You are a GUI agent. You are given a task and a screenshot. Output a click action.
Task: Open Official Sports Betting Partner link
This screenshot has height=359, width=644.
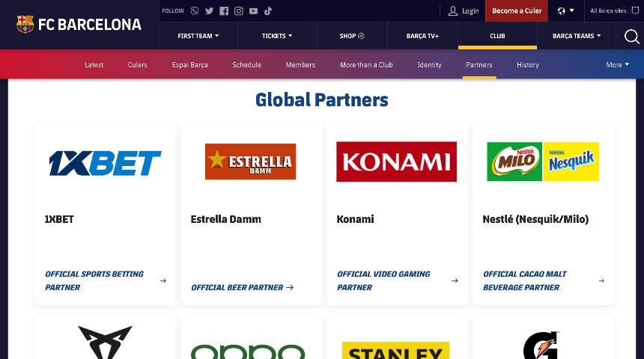tap(94, 280)
